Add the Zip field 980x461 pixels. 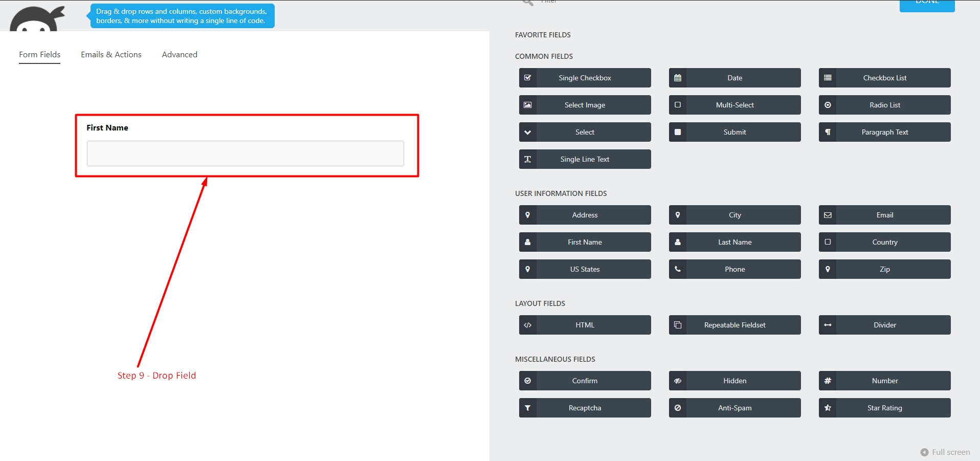[884, 269]
